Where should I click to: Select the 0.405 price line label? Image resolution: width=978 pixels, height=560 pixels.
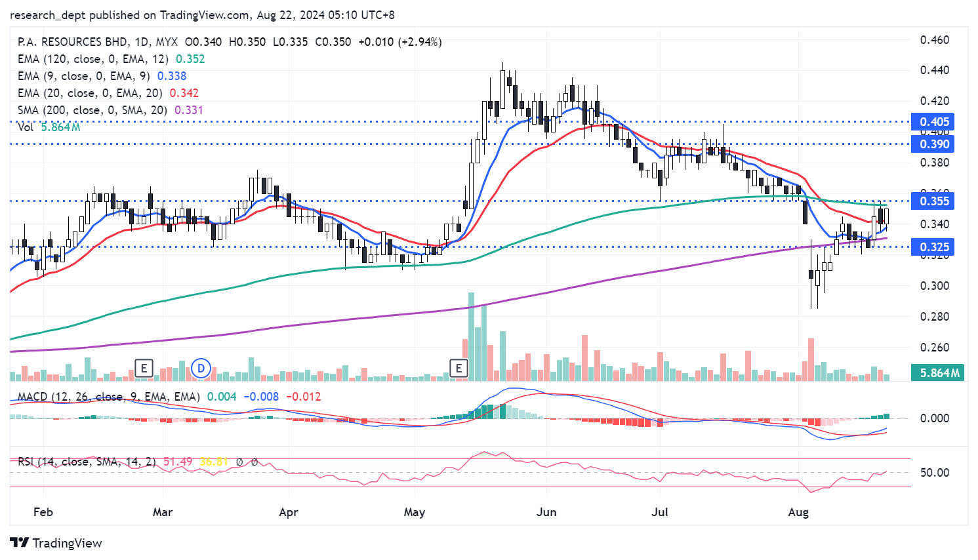[x=934, y=122]
